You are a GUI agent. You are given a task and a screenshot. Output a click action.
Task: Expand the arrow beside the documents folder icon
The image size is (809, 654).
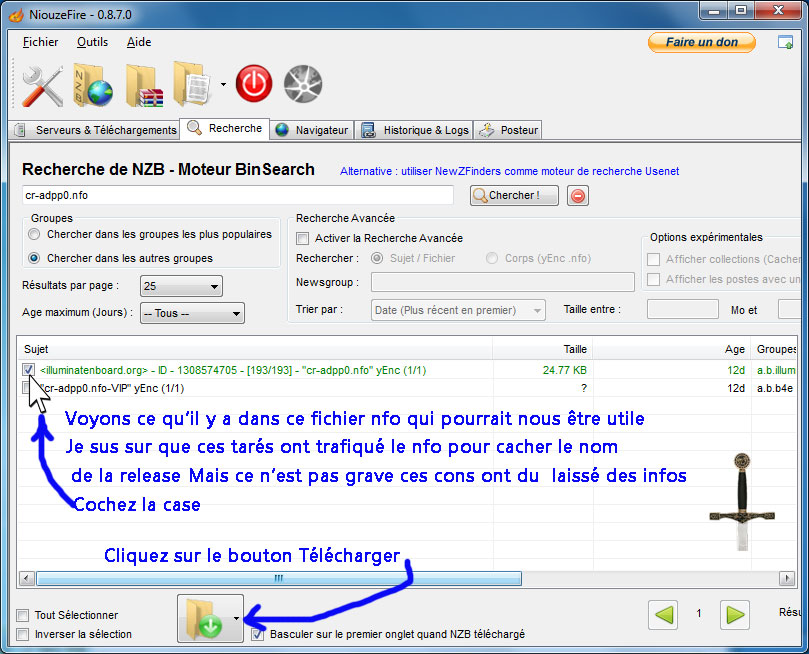(x=223, y=84)
